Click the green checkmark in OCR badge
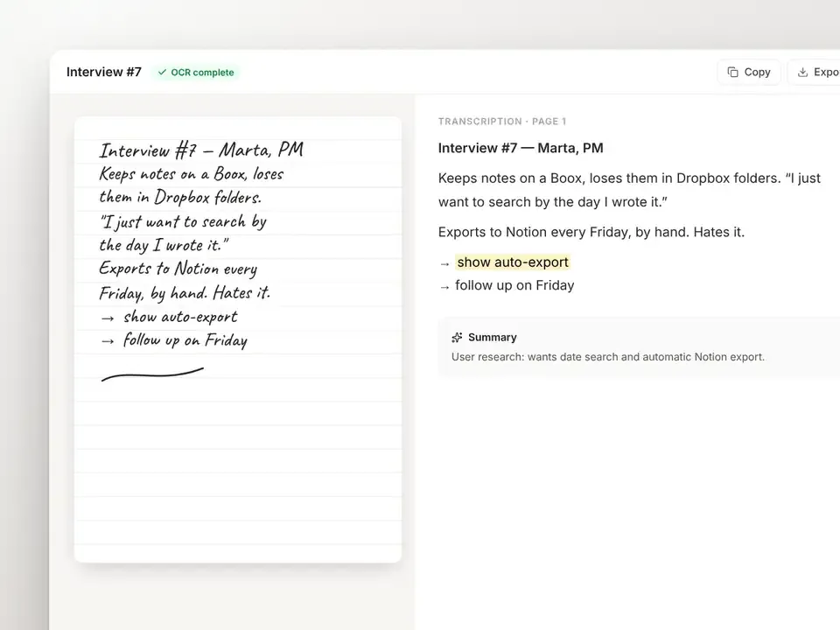The image size is (840, 630). (163, 73)
